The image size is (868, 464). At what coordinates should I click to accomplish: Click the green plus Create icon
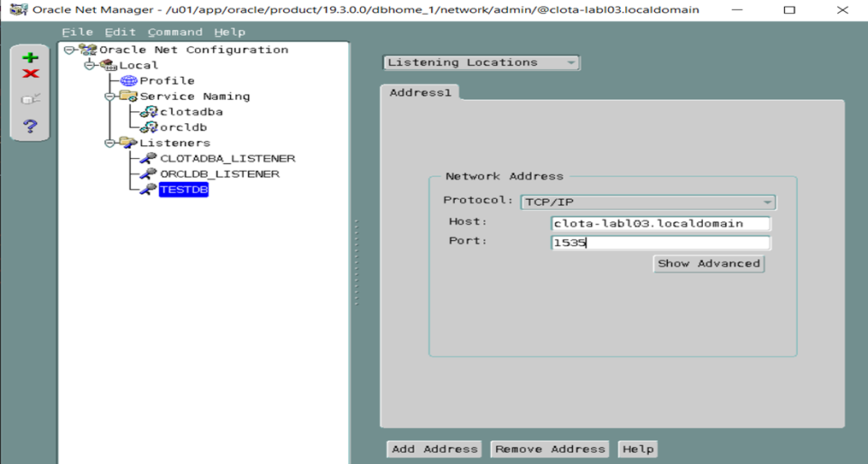tap(31, 57)
